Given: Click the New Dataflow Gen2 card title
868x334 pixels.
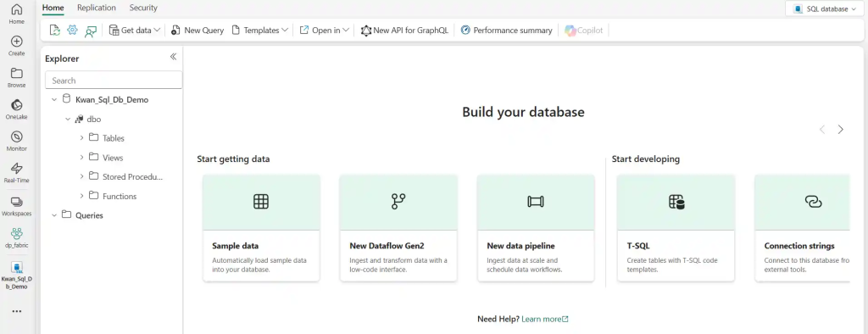Looking at the screenshot, I should coord(387,246).
